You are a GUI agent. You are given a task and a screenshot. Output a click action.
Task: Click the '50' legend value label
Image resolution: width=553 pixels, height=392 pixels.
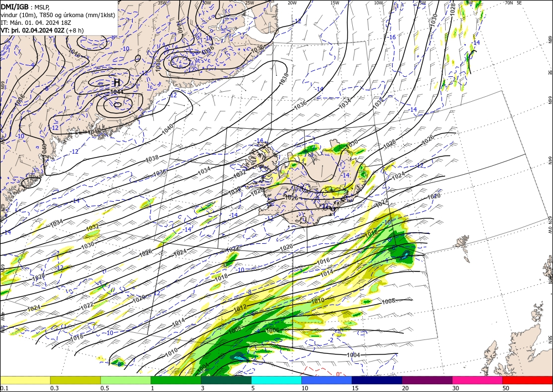tap(506, 388)
